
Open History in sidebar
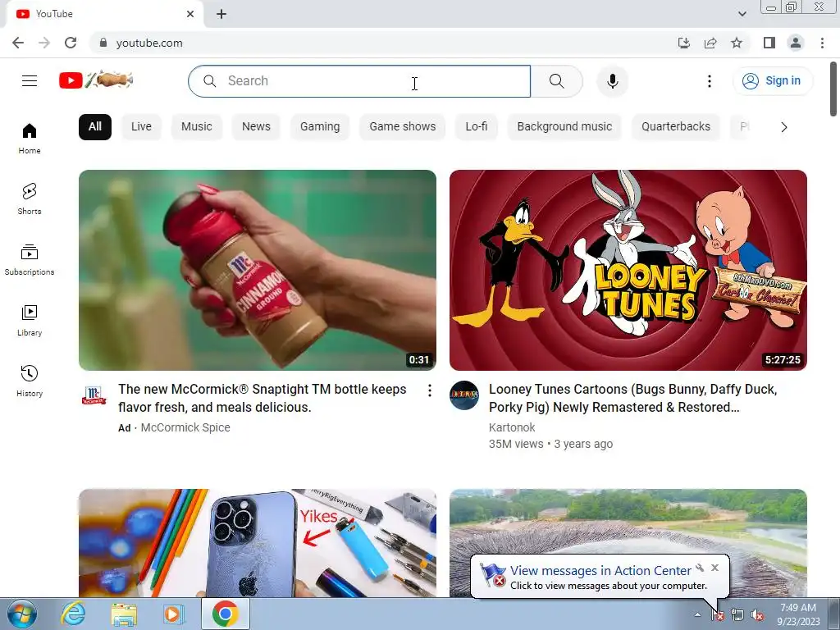point(30,381)
